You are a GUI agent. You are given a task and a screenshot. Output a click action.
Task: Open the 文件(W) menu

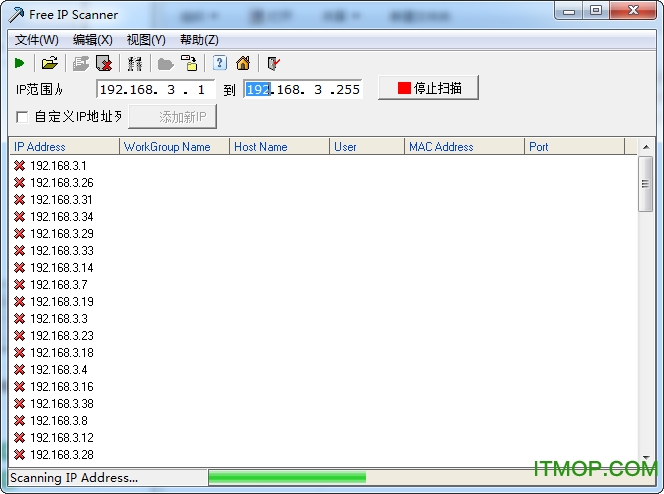pos(36,40)
